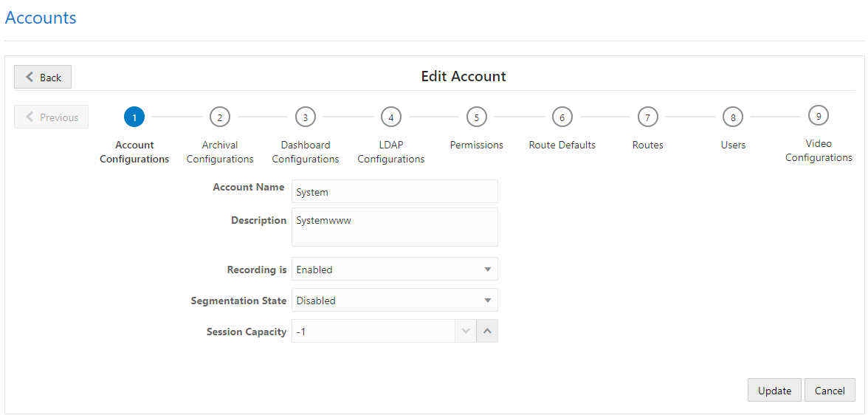Open the Archival Configurations step
The width and height of the screenshot is (868, 415).
point(220,152)
